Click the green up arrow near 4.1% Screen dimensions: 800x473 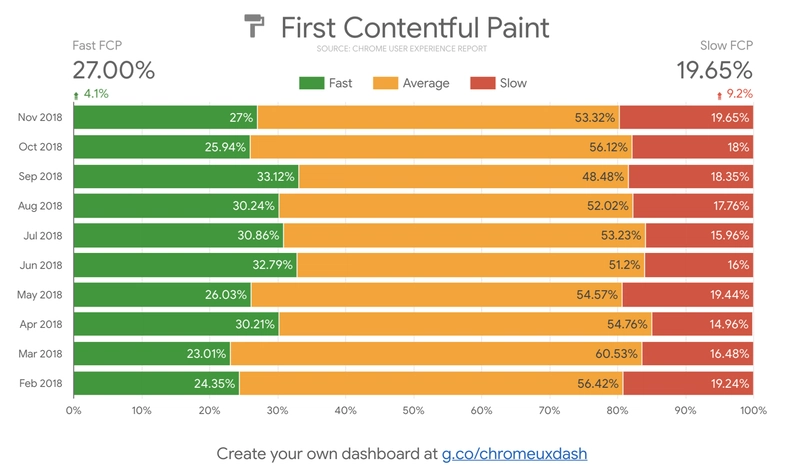76,95
